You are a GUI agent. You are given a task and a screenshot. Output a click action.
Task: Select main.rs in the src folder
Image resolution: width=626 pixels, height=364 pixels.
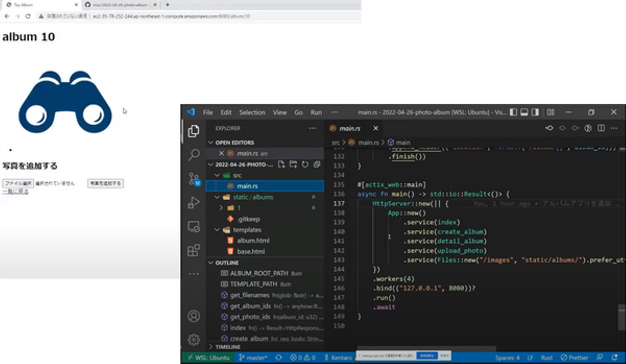click(265, 186)
